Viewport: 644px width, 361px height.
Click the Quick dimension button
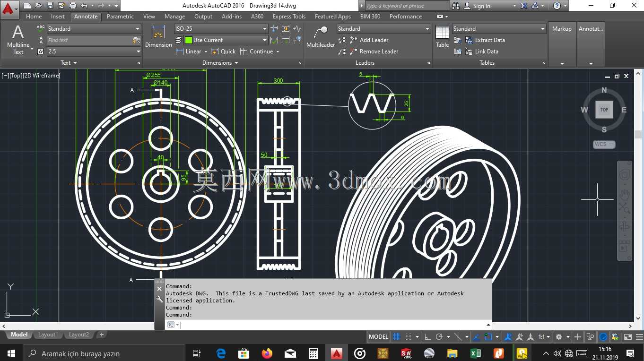click(x=223, y=52)
